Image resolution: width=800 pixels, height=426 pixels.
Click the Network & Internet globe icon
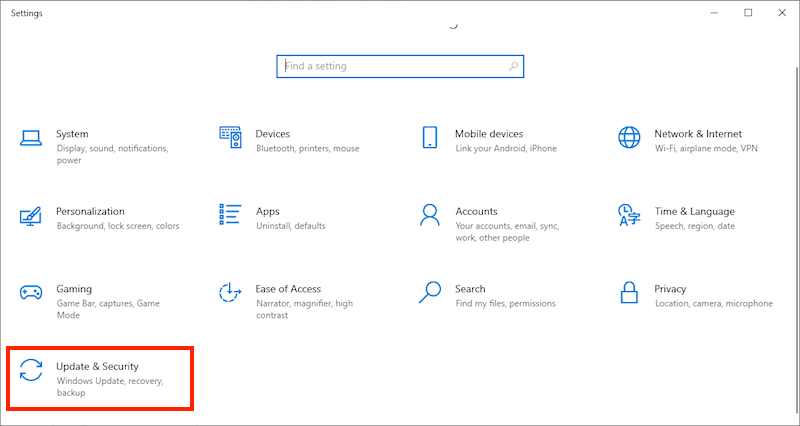(629, 137)
